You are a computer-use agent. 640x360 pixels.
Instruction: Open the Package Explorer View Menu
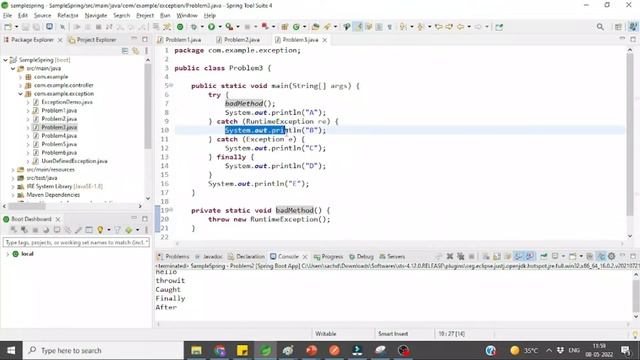(x=146, y=51)
